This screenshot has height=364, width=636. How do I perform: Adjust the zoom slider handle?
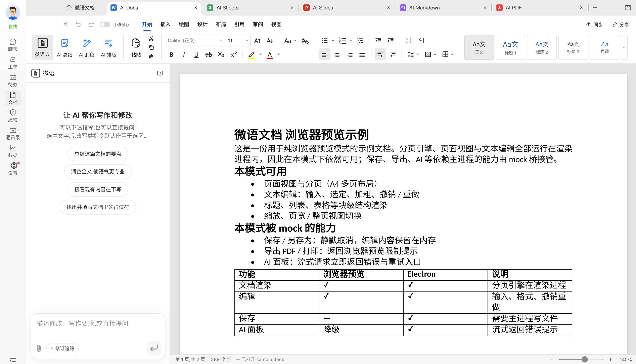click(x=585, y=360)
